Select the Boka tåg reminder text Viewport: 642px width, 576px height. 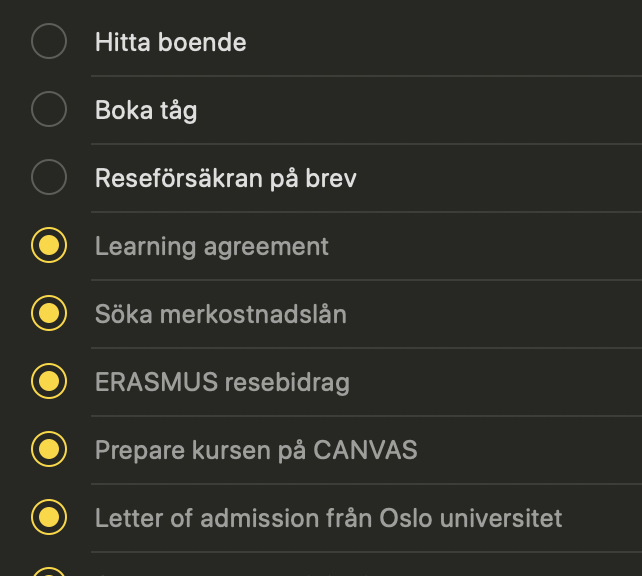click(x=146, y=111)
